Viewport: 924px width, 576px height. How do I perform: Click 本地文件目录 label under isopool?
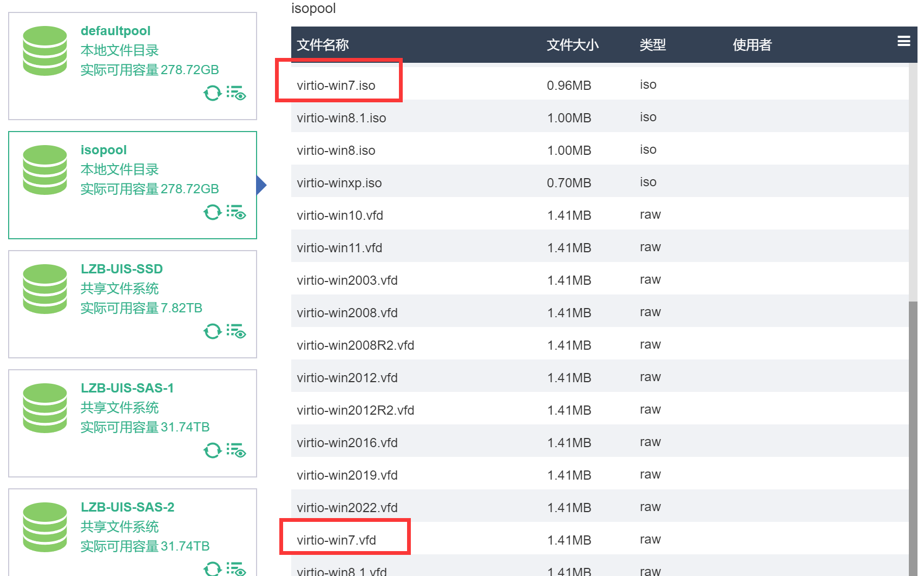[120, 169]
